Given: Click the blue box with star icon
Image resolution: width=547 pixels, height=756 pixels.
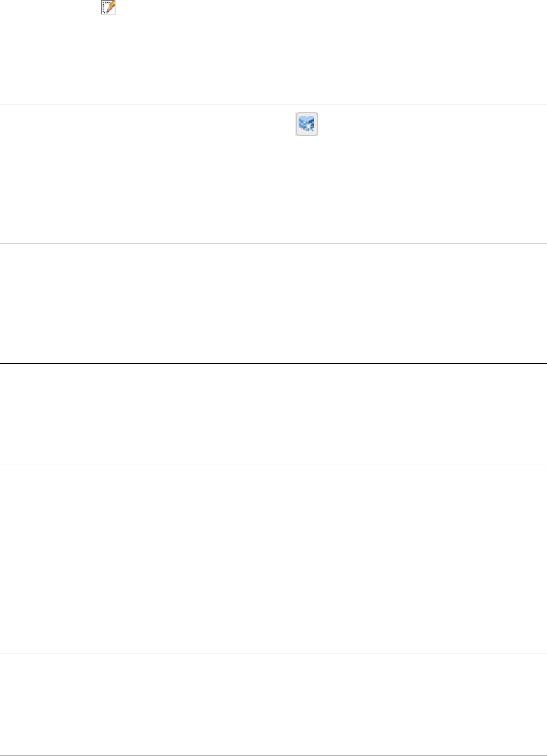Looking at the screenshot, I should pos(307,125).
